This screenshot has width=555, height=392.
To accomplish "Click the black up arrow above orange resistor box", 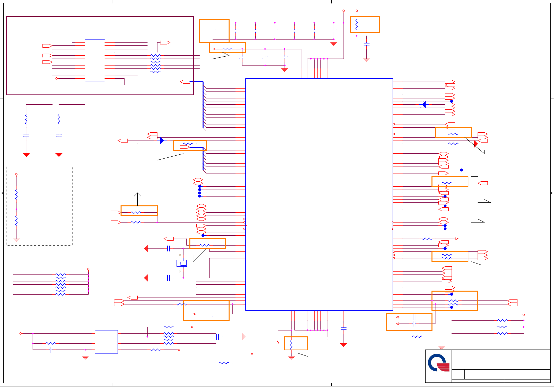I will pos(138,196).
